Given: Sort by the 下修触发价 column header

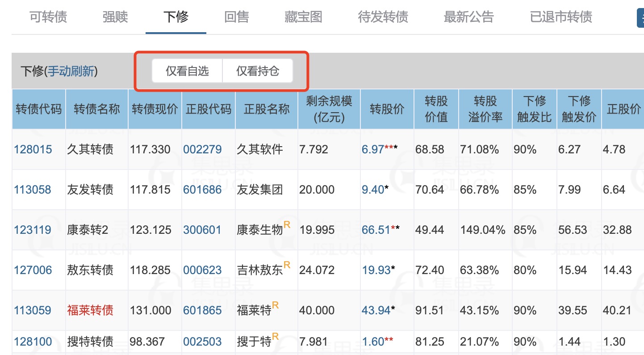Looking at the screenshot, I should tap(579, 109).
